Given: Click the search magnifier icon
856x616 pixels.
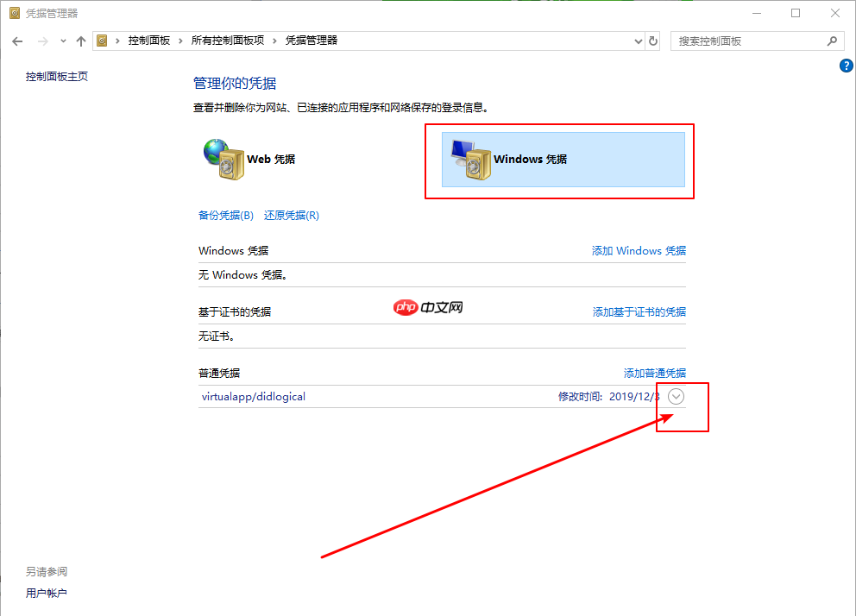Looking at the screenshot, I should (x=831, y=41).
